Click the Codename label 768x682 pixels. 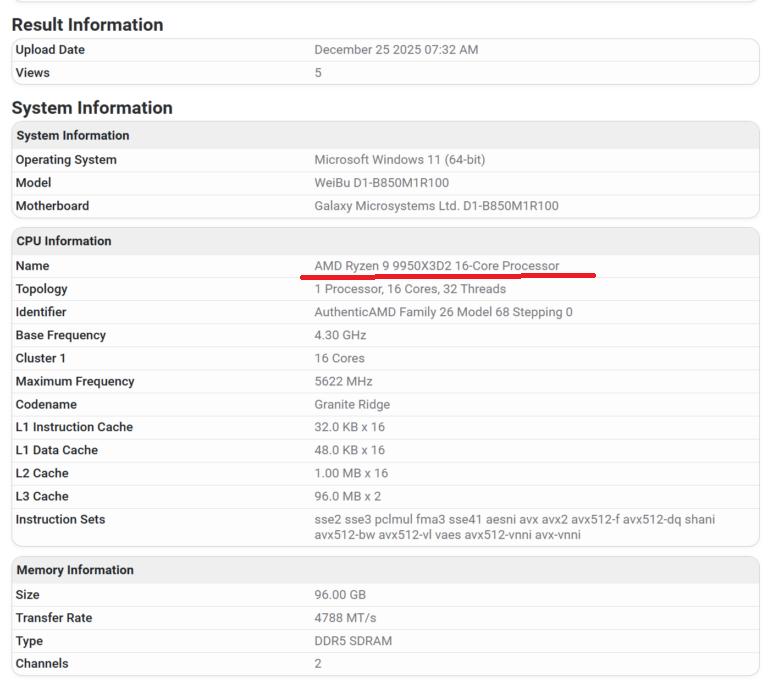point(46,404)
